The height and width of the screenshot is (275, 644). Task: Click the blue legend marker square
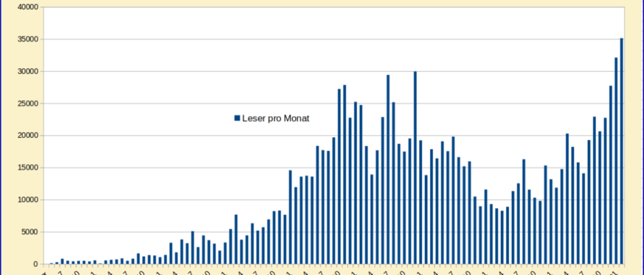pyautogui.click(x=237, y=118)
